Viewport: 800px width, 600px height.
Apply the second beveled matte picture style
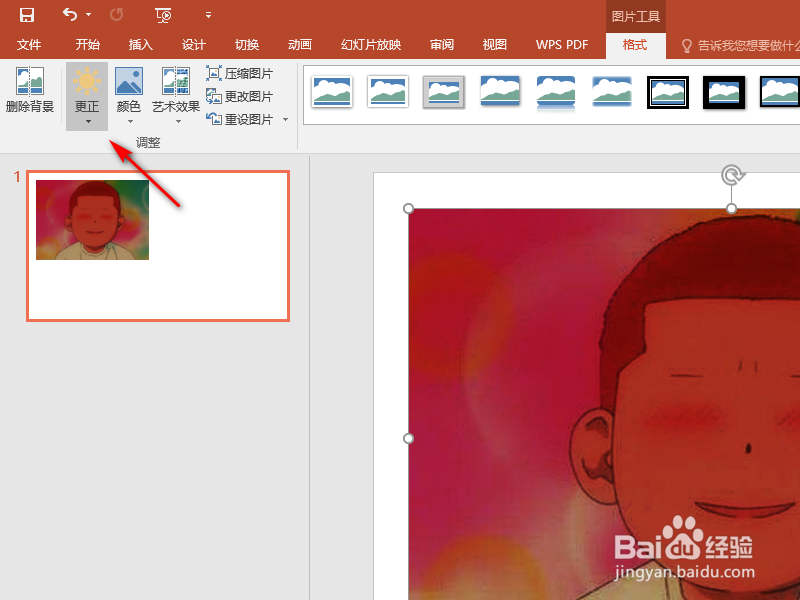pyautogui.click(x=388, y=92)
